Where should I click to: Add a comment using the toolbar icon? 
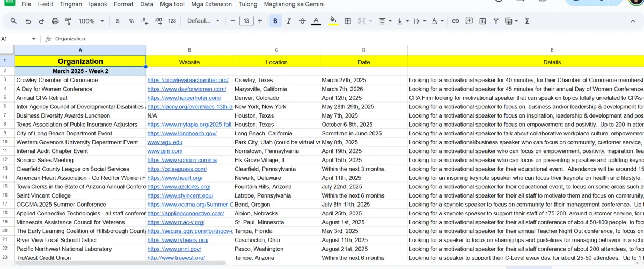[469, 21]
